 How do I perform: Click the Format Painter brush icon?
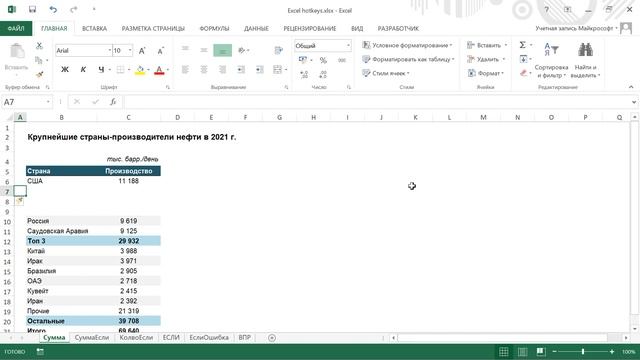(40, 74)
